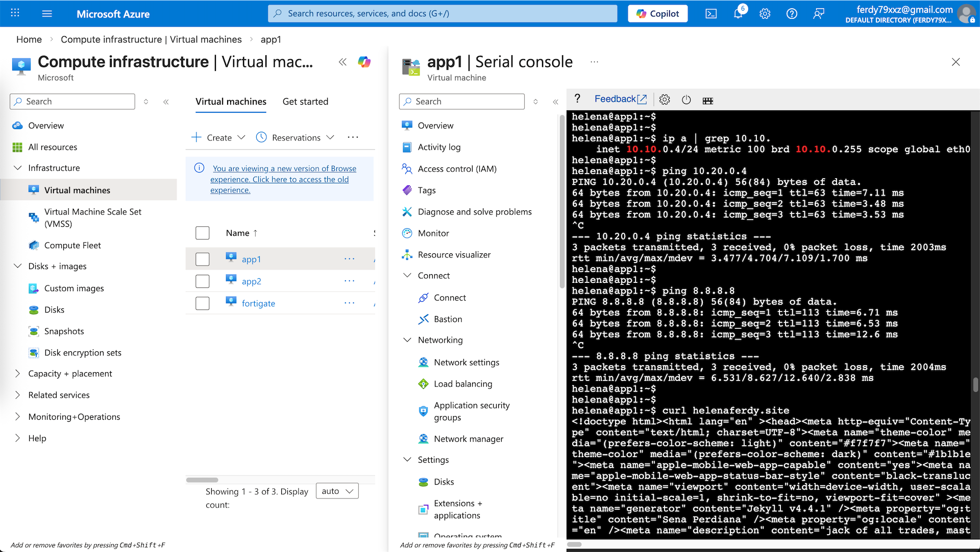Check the app1 row checkbox

203,259
